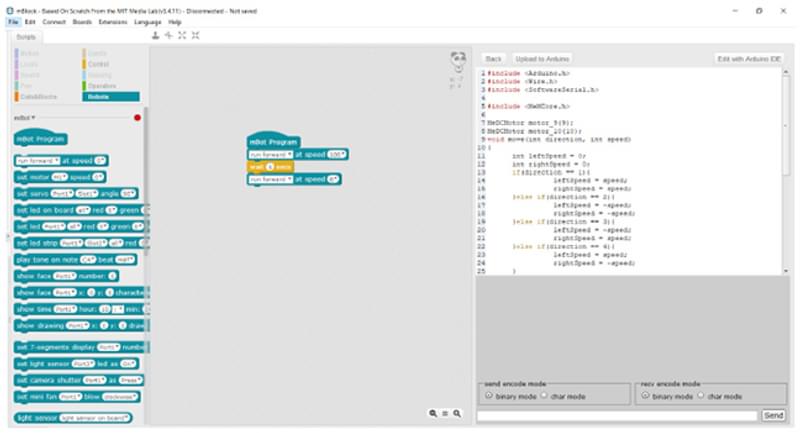Click the set mini fan block
Image resolution: width=800 pixels, height=433 pixels.
(x=77, y=396)
